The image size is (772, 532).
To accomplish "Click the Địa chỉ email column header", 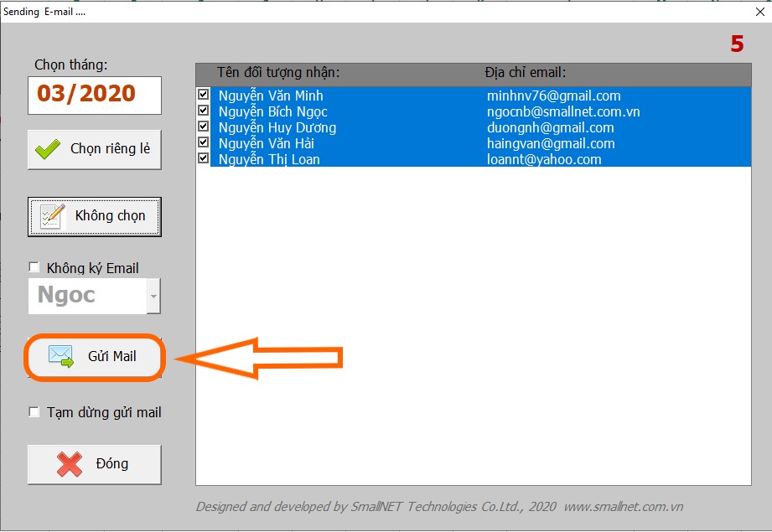I will [525, 72].
